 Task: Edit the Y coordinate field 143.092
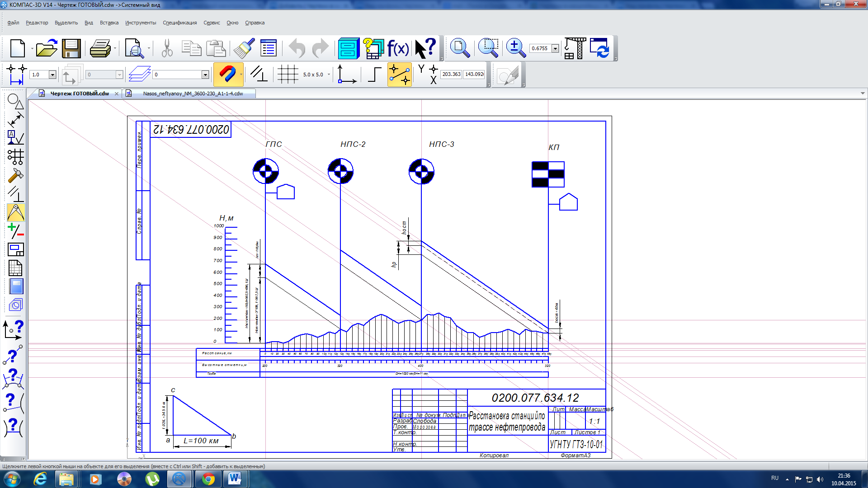pos(474,74)
